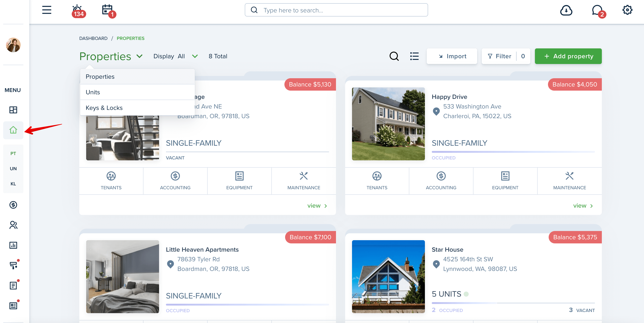Click the PROPERTIES breadcrumb
This screenshot has width=644, height=323.
pyautogui.click(x=130, y=38)
